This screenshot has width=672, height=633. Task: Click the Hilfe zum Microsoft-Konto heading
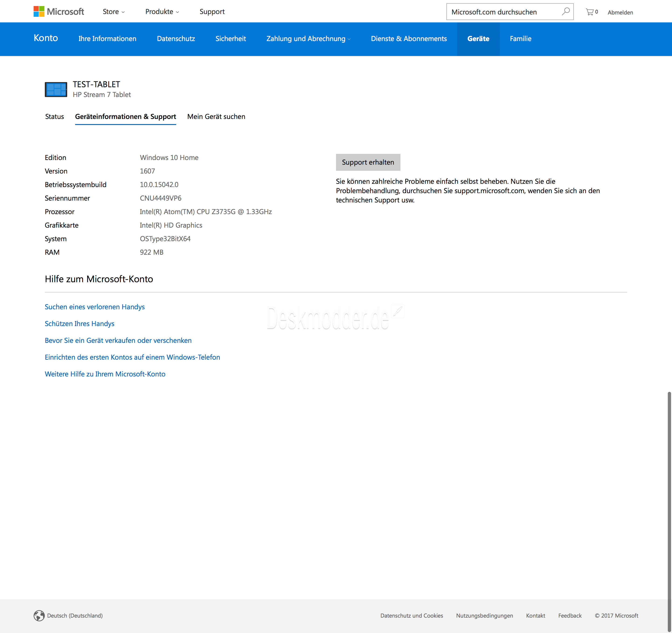click(x=99, y=279)
